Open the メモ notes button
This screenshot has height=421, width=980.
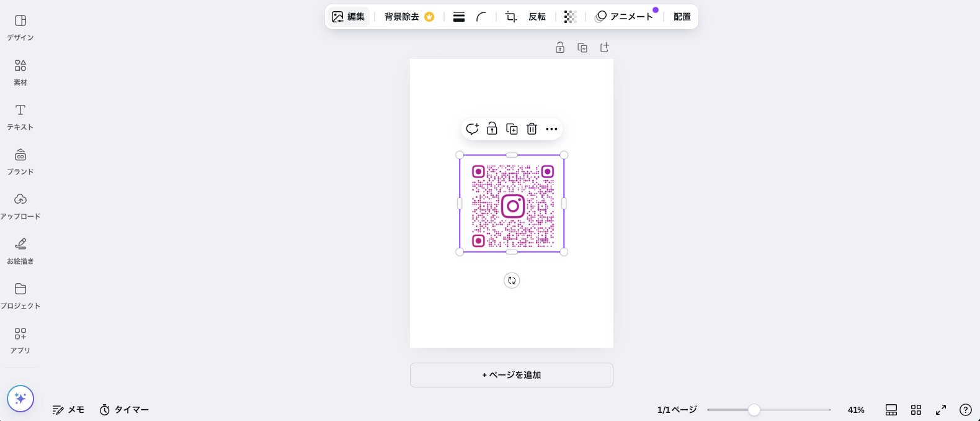69,410
